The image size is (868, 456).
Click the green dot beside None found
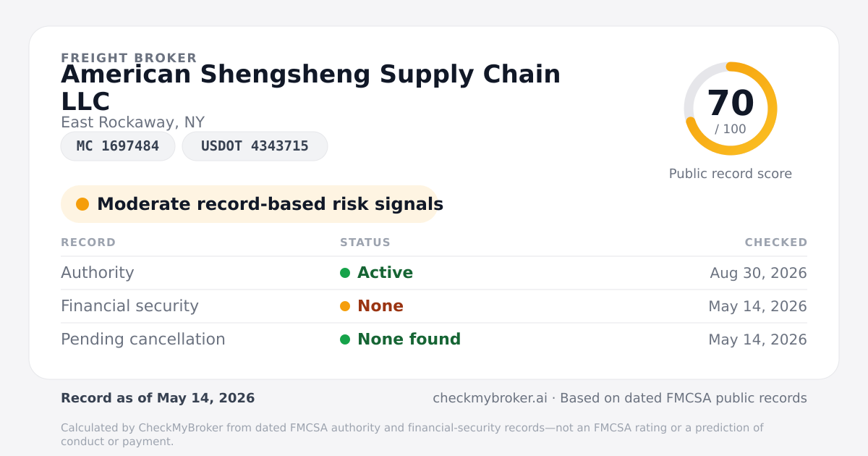pos(345,339)
